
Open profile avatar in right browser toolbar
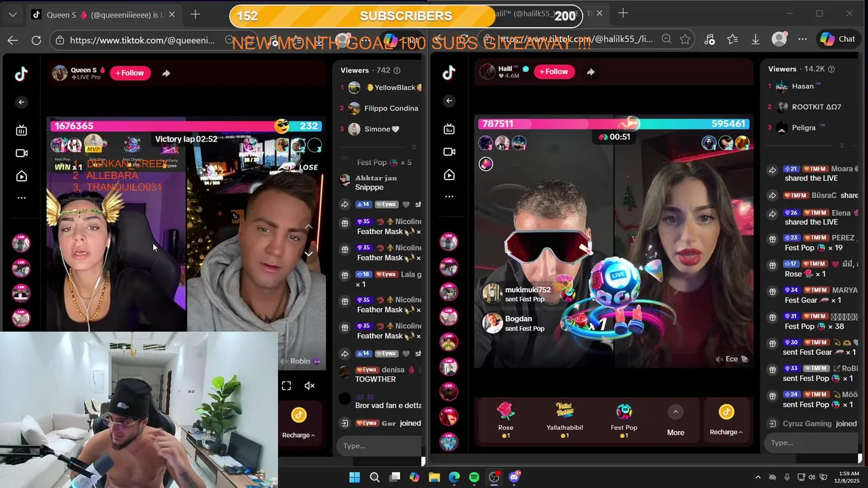[779, 39]
